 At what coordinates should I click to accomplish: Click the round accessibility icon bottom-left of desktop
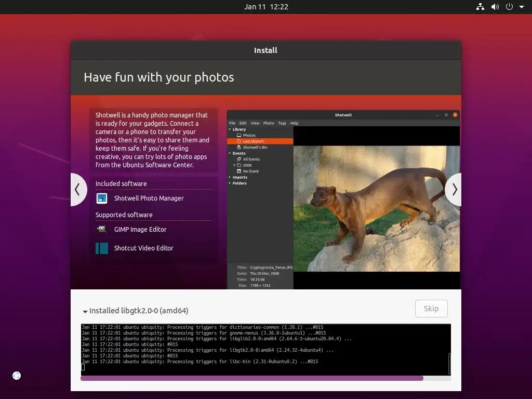[17, 376]
